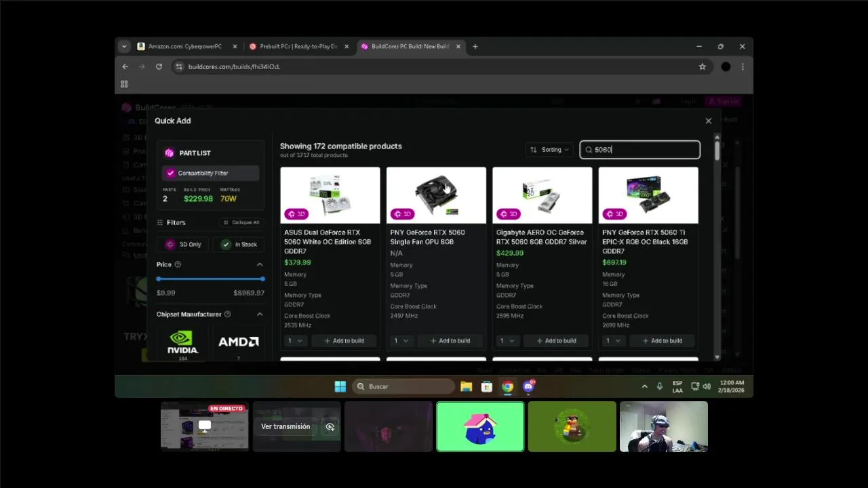Click Collapse All filters
The width and height of the screenshot is (868, 488).
tap(241, 222)
